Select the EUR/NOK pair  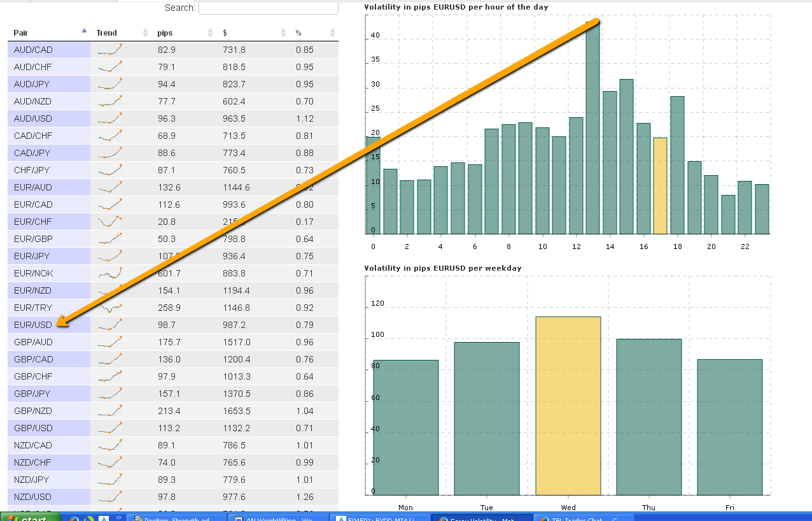click(33, 273)
